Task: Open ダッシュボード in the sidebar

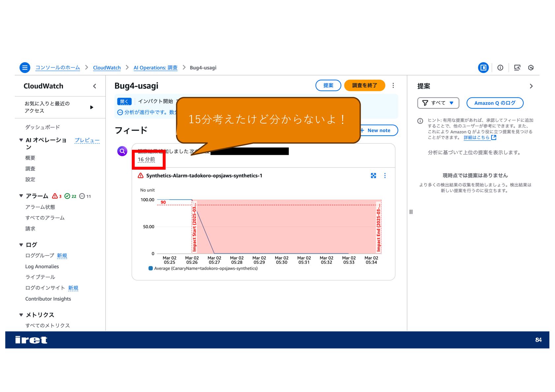Action: [43, 127]
